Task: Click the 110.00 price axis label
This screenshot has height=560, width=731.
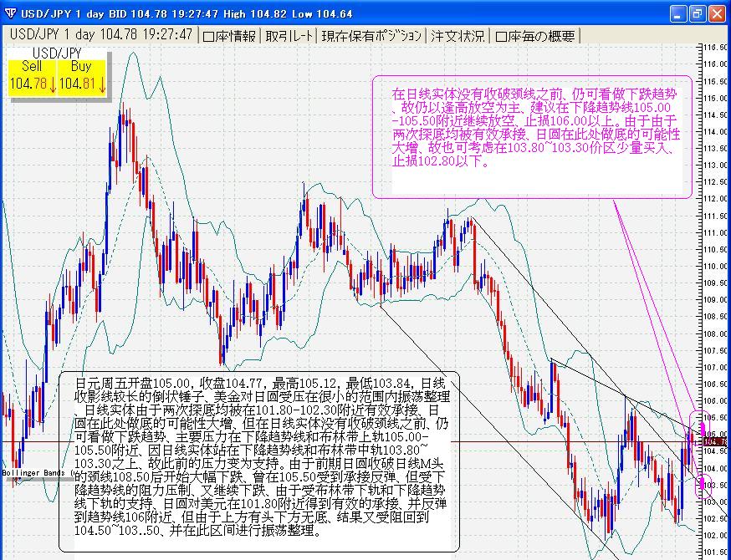Action: click(717, 267)
